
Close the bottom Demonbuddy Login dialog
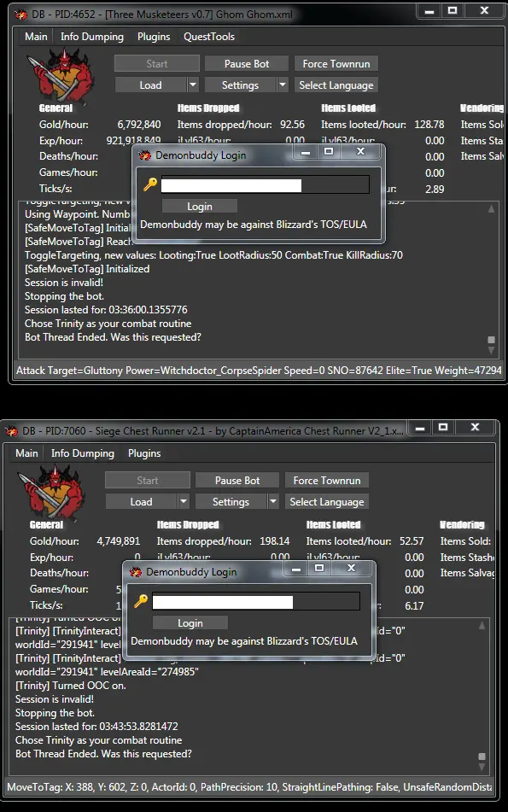click(x=352, y=569)
